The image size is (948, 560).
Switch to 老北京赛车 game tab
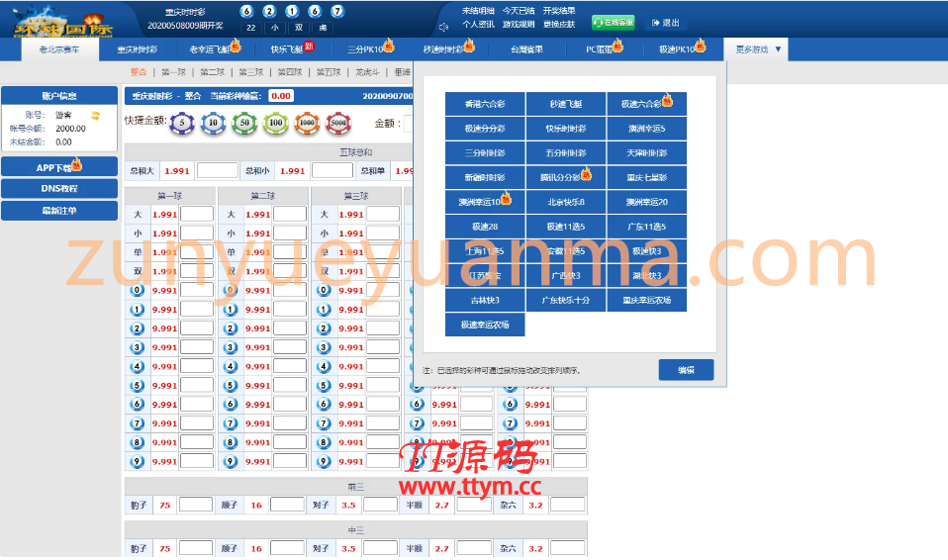point(59,49)
